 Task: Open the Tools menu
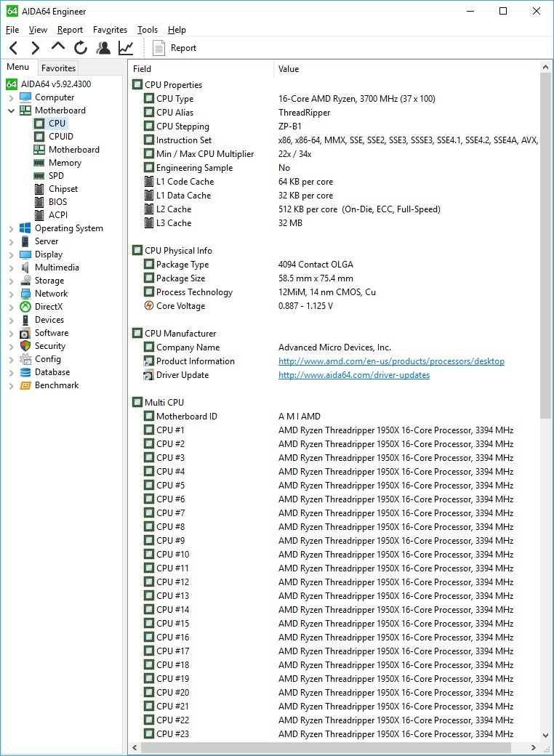point(147,29)
